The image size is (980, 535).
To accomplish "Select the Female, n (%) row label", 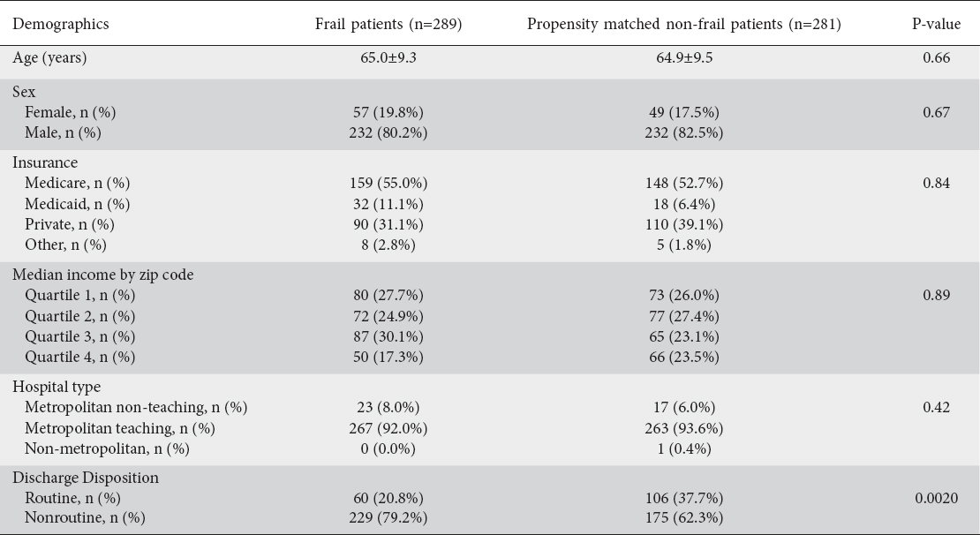I will tap(71, 112).
